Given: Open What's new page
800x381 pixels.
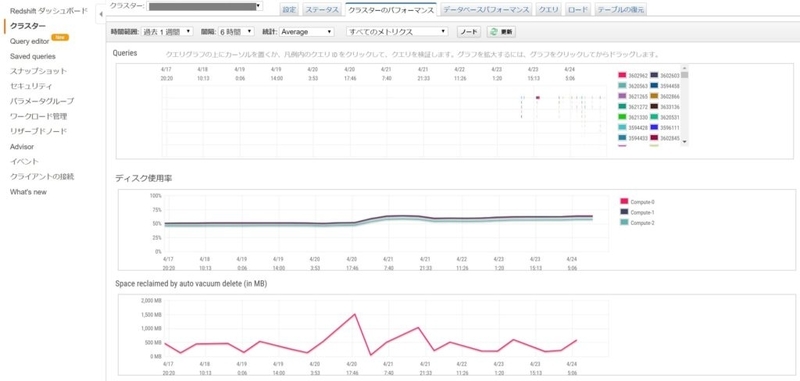Looking at the screenshot, I should (x=28, y=192).
